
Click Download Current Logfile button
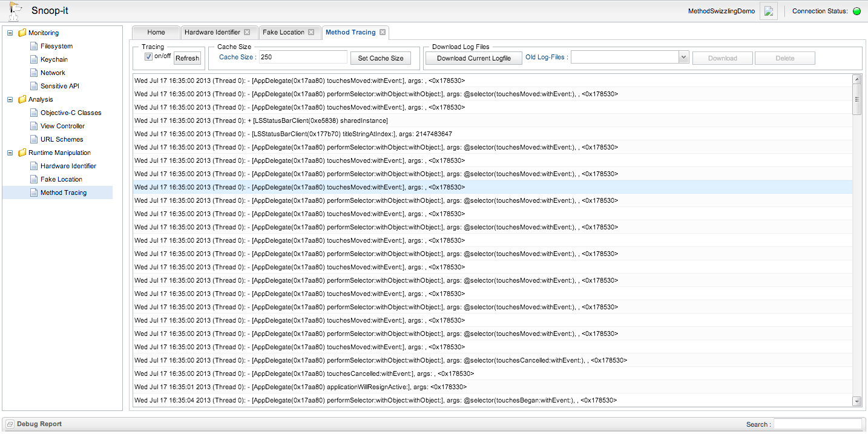coord(473,58)
